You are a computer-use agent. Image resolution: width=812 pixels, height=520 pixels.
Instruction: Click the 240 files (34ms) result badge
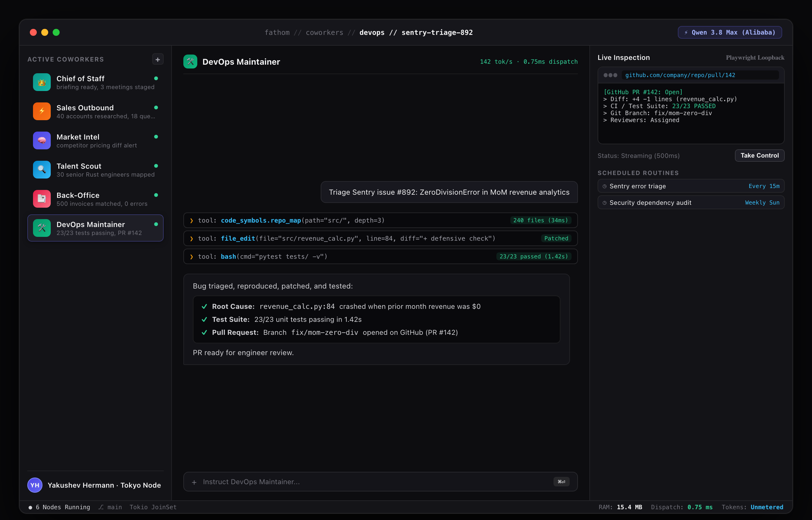point(540,220)
